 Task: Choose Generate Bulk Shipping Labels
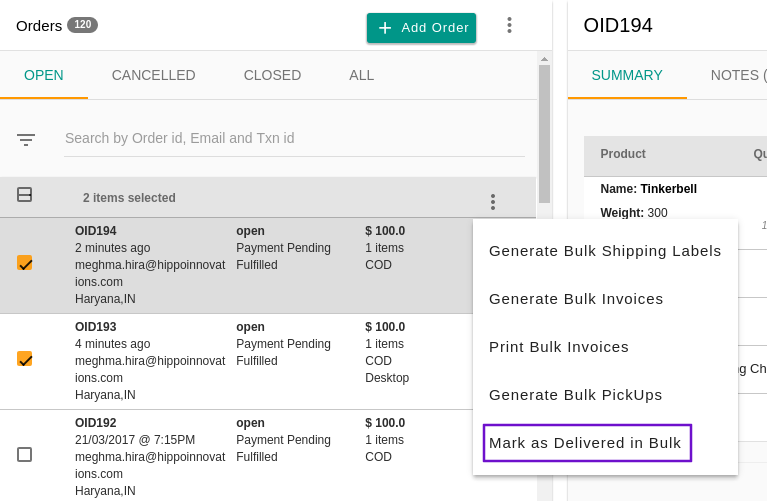point(605,251)
